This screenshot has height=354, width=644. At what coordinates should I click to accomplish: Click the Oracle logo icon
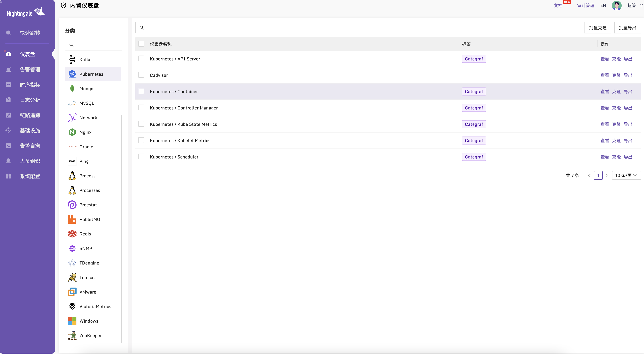point(72,147)
